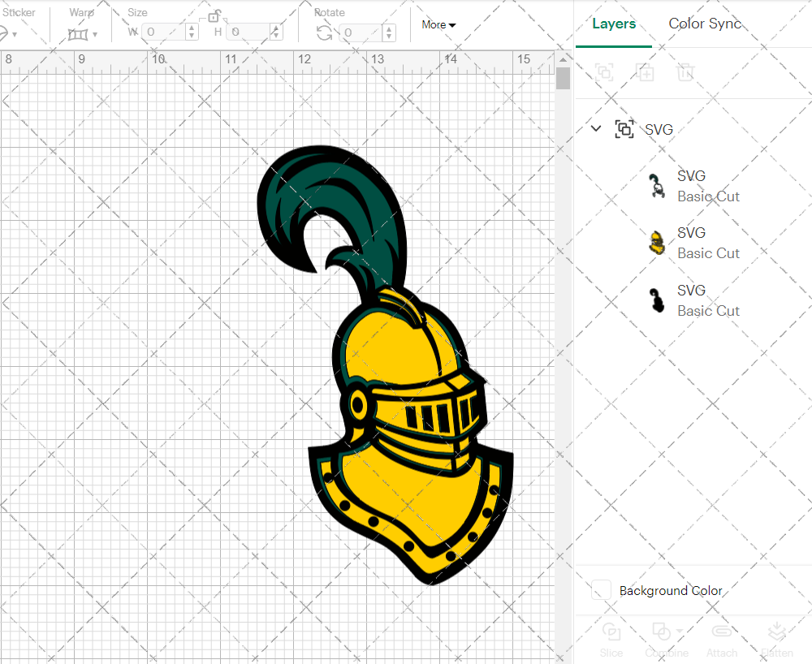
Task: Switch to the Color Sync tab
Action: tap(705, 24)
